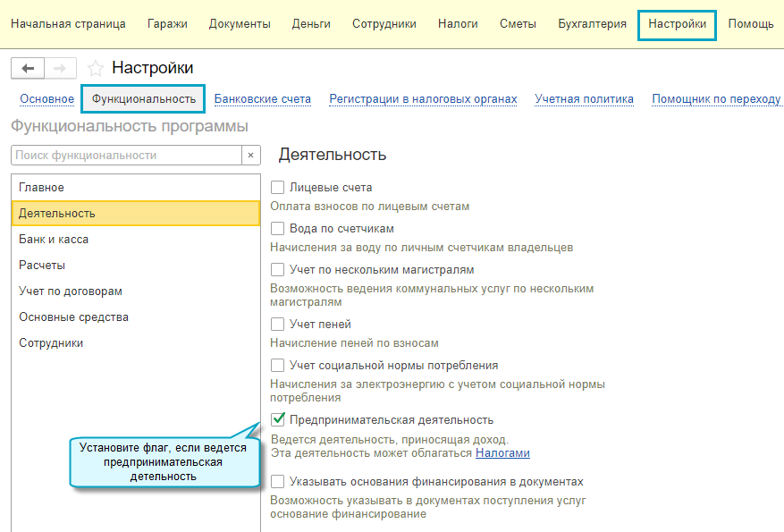
Task: Open the Учет по договорам section
Action: pos(136,291)
